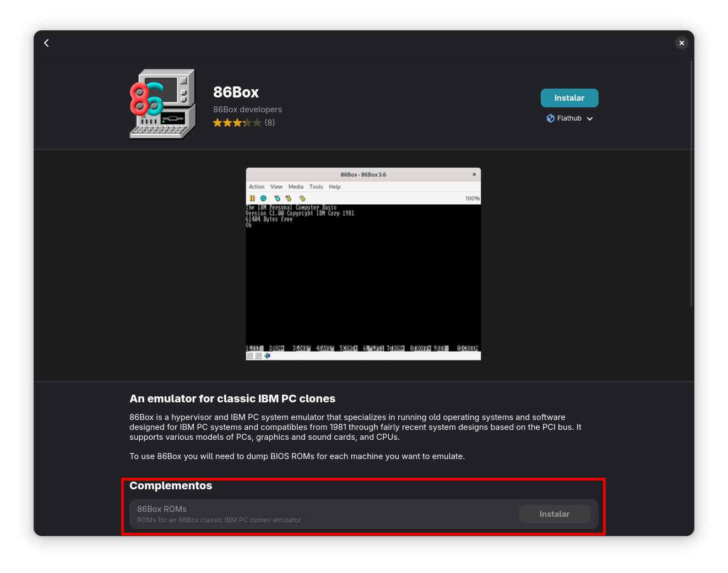Screen dimensions: 728x573
Task: Select the 86Box ROMs add-on row
Action: tap(363, 514)
